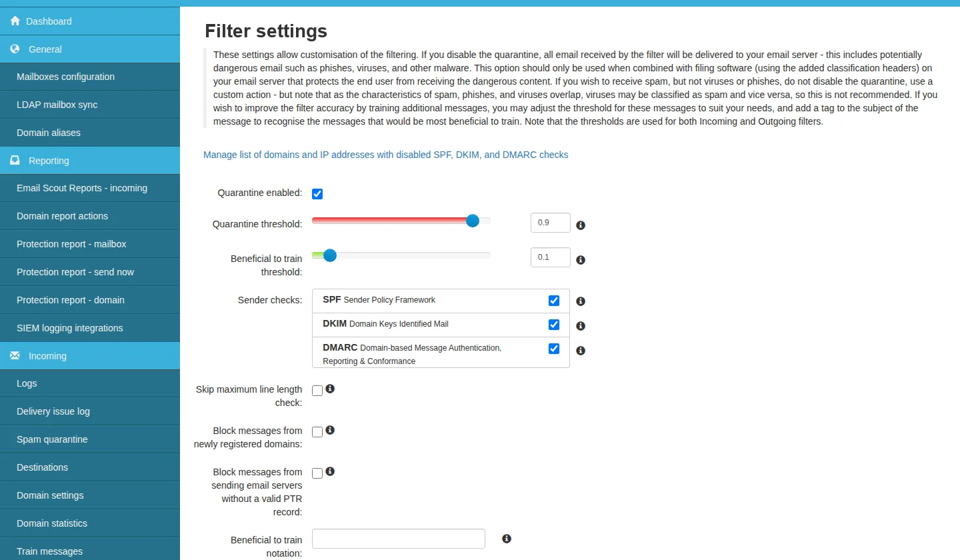Enable Skip maximum line length check
The width and height of the screenshot is (960, 560).
point(317,391)
